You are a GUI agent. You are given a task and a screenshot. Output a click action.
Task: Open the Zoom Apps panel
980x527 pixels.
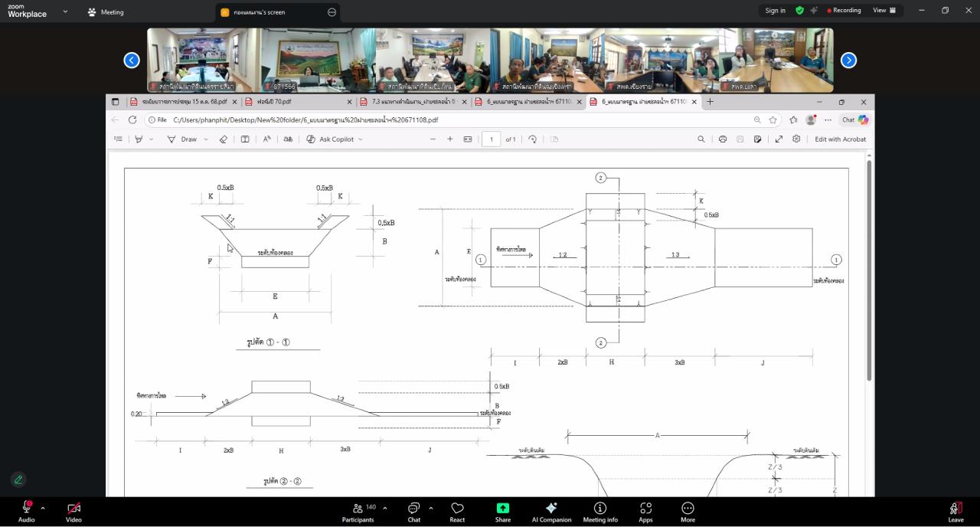click(645, 512)
